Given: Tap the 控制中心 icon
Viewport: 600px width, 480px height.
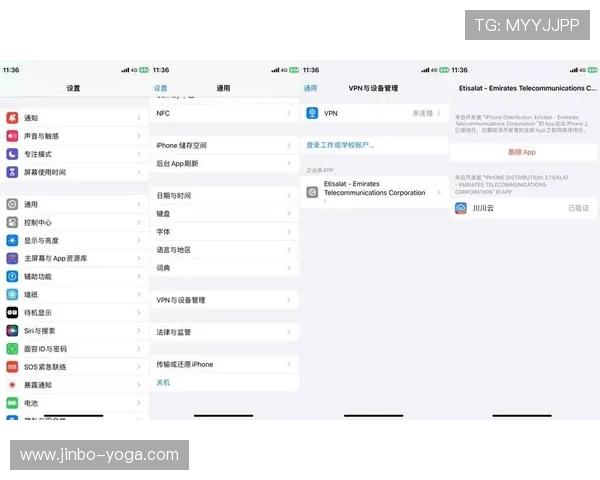Looking at the screenshot, I should [12, 222].
